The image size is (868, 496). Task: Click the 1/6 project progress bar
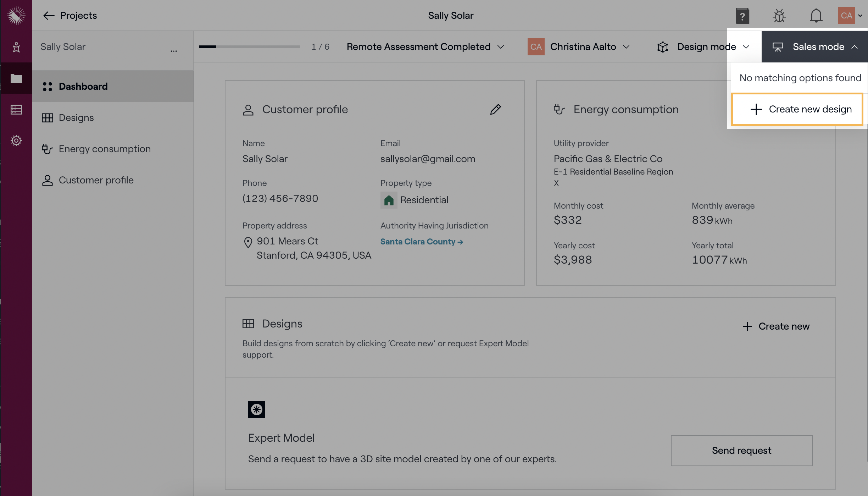249,47
